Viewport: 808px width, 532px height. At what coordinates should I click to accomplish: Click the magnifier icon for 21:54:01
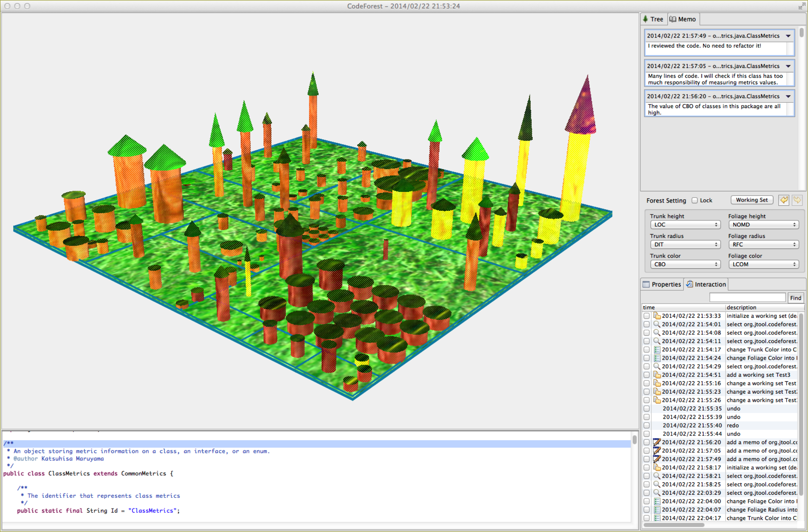coord(657,324)
